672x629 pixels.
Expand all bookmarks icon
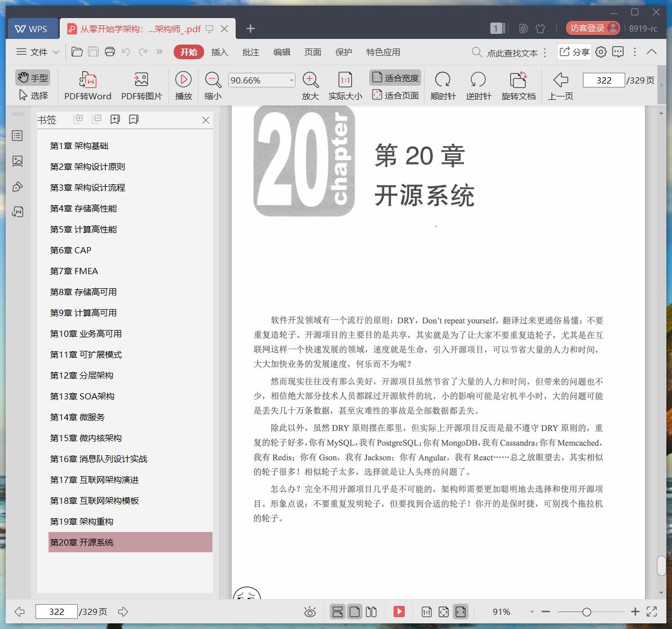click(78, 119)
